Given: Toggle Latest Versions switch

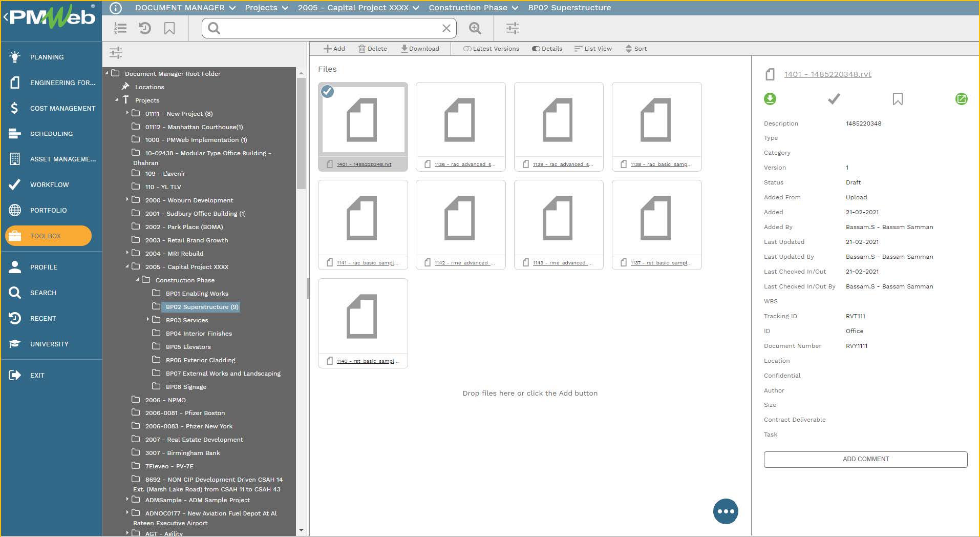Looking at the screenshot, I should (x=467, y=49).
